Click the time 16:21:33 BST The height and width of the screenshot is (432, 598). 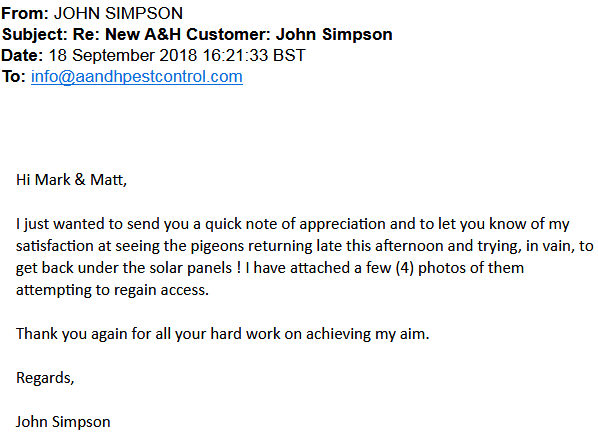254,55
